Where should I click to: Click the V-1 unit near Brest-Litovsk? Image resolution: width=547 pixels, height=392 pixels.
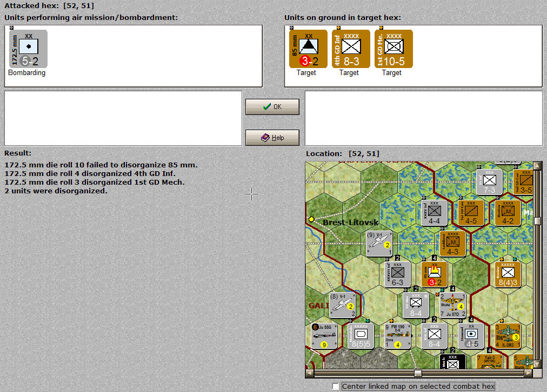pos(379,244)
